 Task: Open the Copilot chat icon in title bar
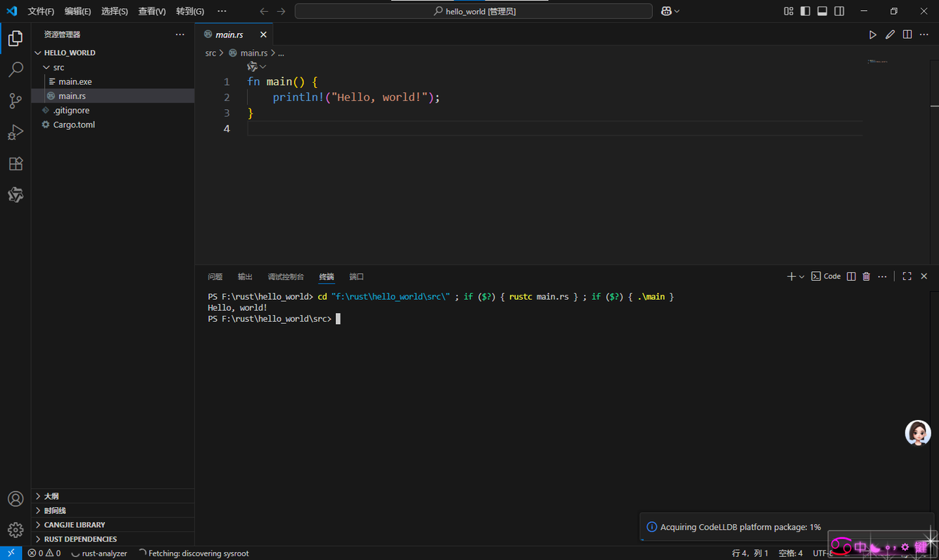click(x=666, y=11)
